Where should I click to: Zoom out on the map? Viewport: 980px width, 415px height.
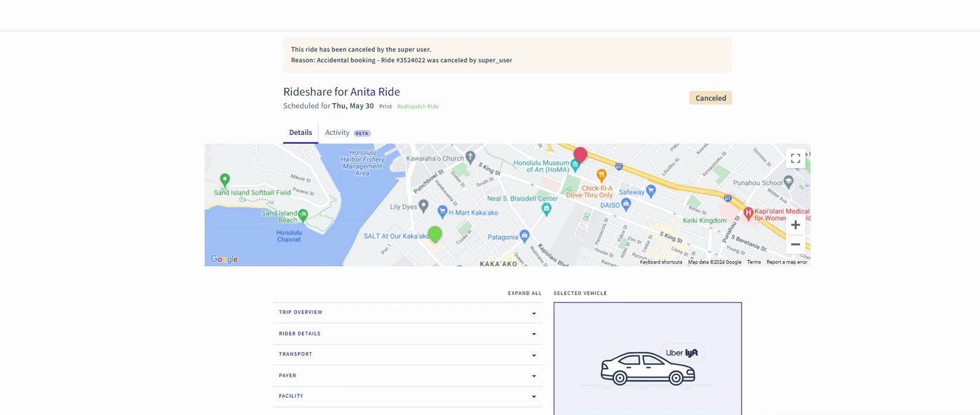pyautogui.click(x=795, y=244)
